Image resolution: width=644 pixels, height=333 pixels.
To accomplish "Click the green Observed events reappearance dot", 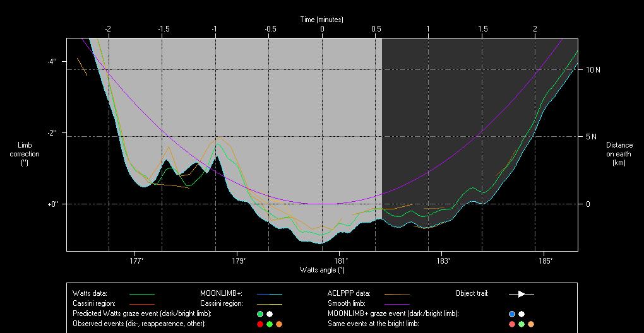I will 270,324.
